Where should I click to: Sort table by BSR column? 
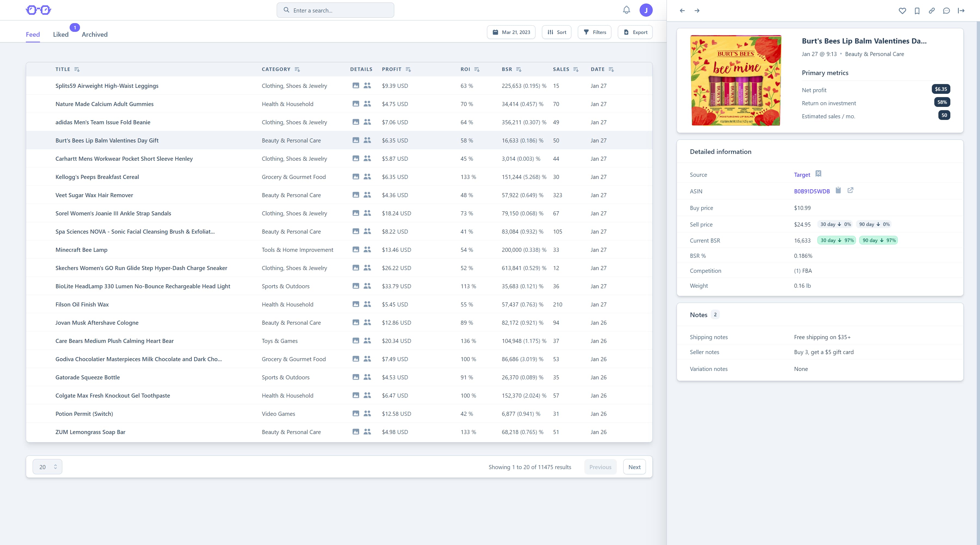click(519, 69)
